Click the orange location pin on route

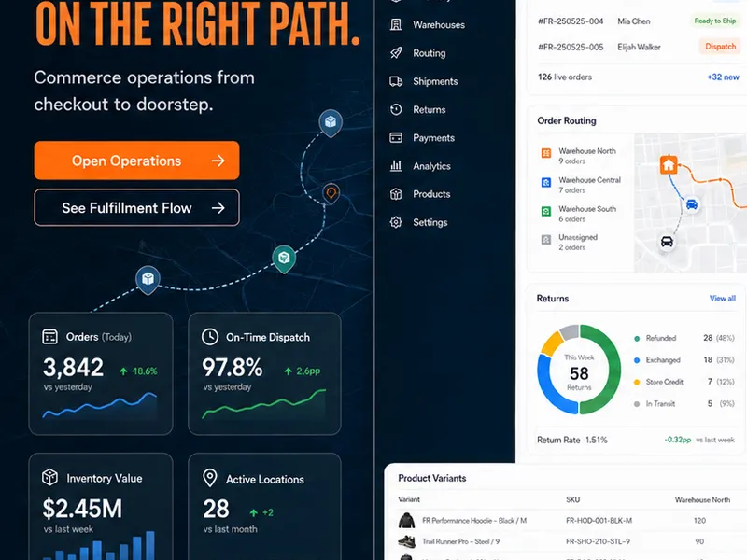(x=331, y=194)
